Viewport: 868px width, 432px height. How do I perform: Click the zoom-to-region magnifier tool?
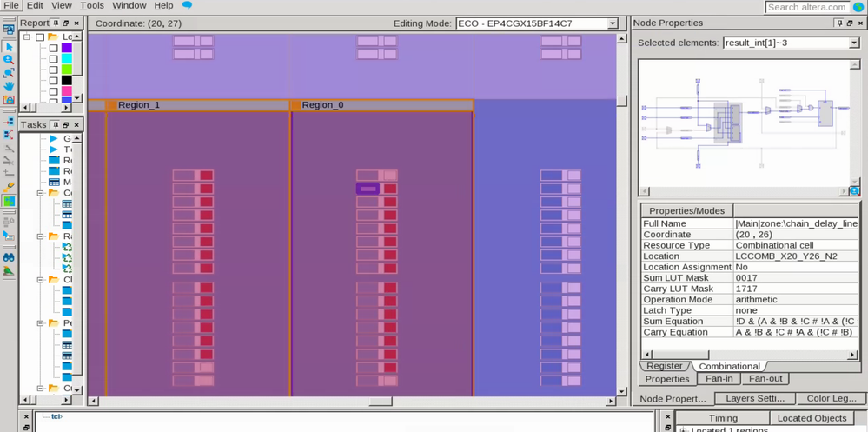9,73
